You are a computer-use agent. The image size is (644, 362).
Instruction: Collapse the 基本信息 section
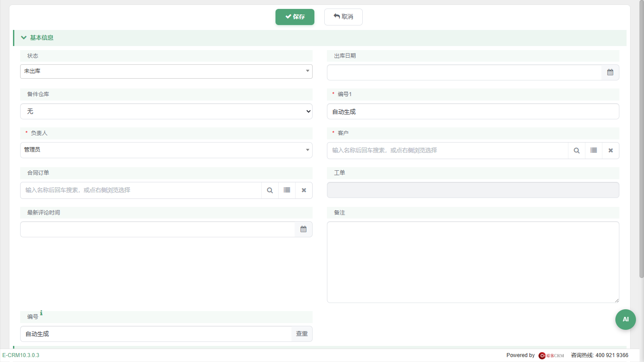(x=24, y=38)
